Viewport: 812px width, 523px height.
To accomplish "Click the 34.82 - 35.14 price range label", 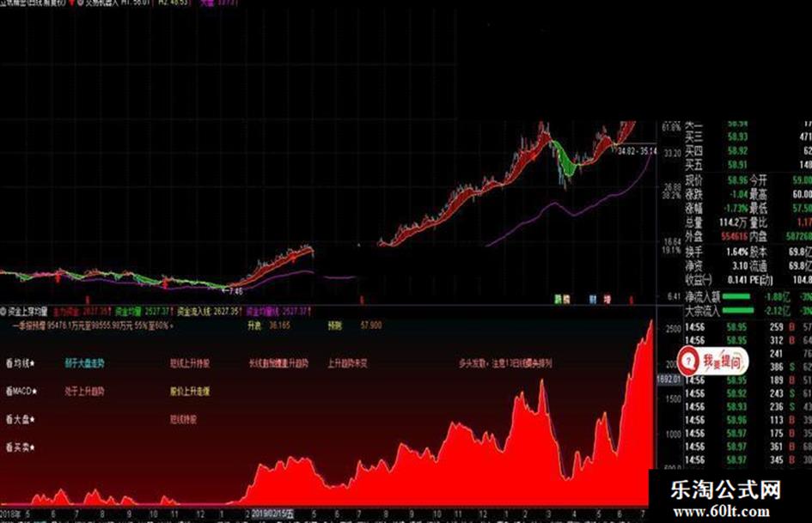I will point(637,151).
